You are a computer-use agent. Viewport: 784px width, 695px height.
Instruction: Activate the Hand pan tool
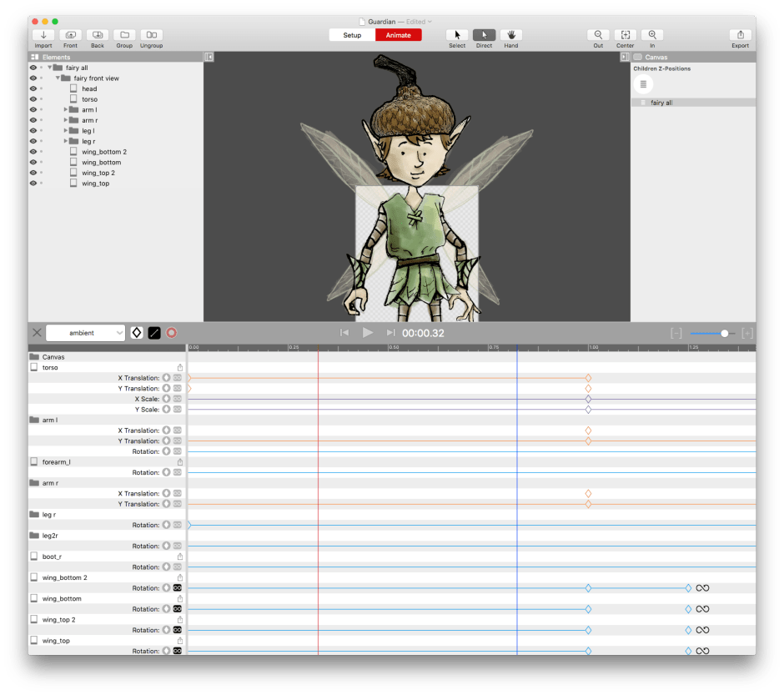(510, 35)
